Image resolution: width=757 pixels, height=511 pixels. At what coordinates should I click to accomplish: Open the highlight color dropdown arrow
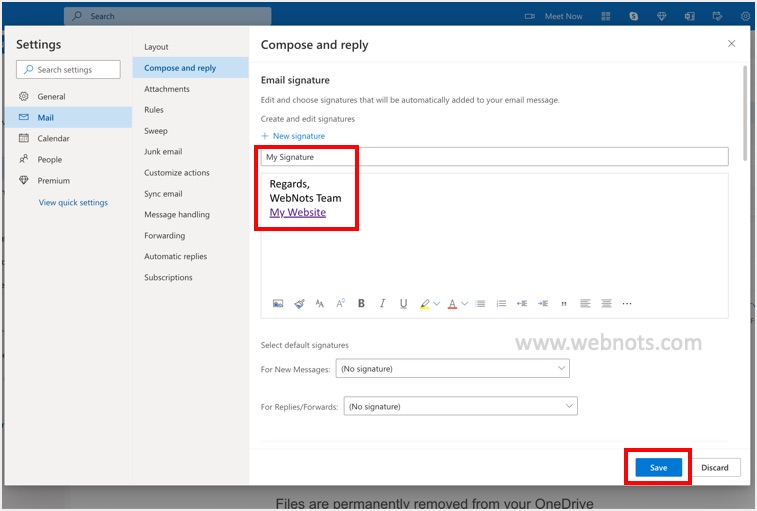[436, 304]
